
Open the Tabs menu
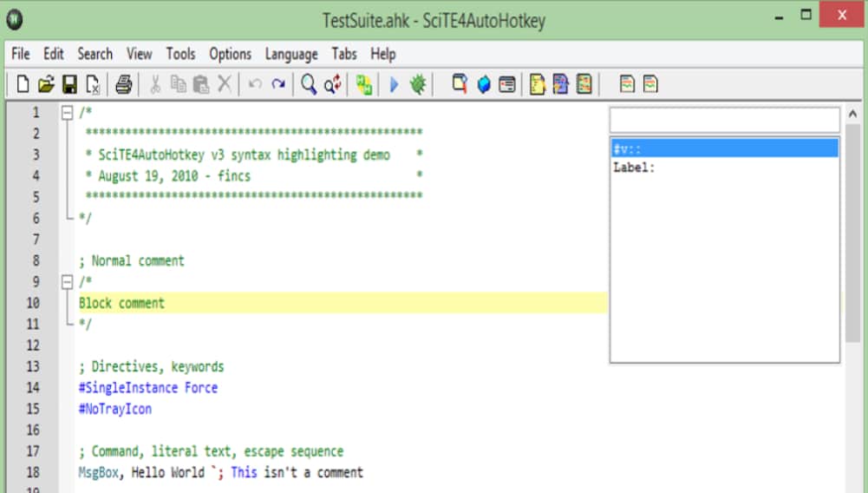tap(344, 55)
